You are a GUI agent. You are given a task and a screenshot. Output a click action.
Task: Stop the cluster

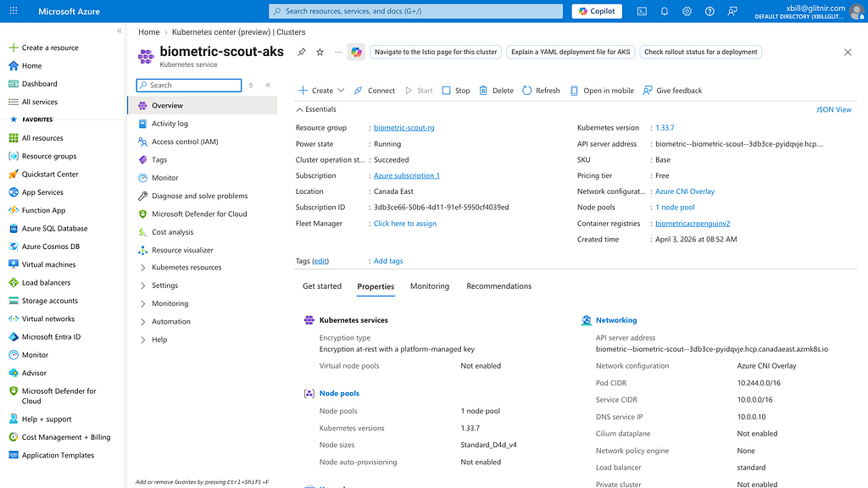tap(456, 90)
